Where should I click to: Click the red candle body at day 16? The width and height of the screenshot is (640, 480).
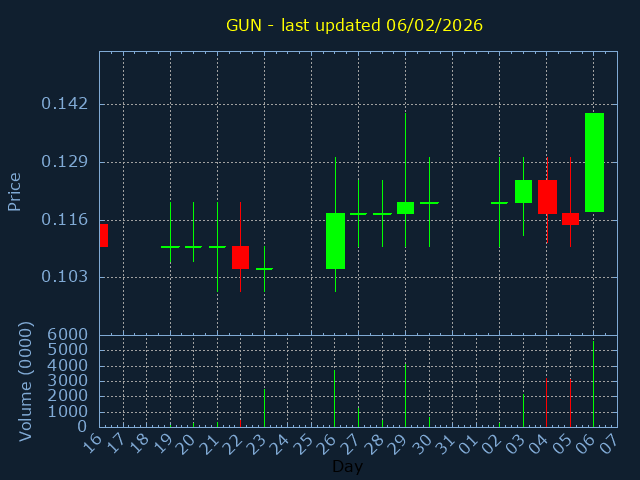103,235
